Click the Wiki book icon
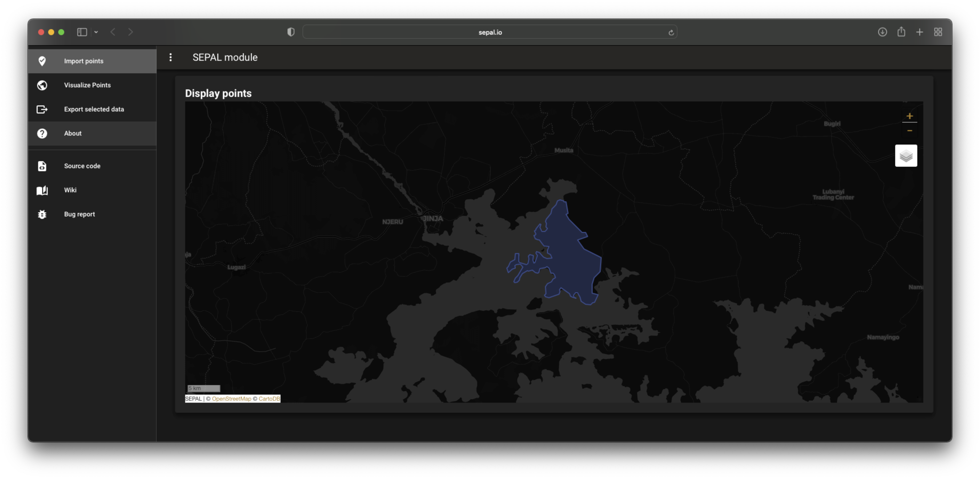The image size is (980, 479). (x=42, y=190)
